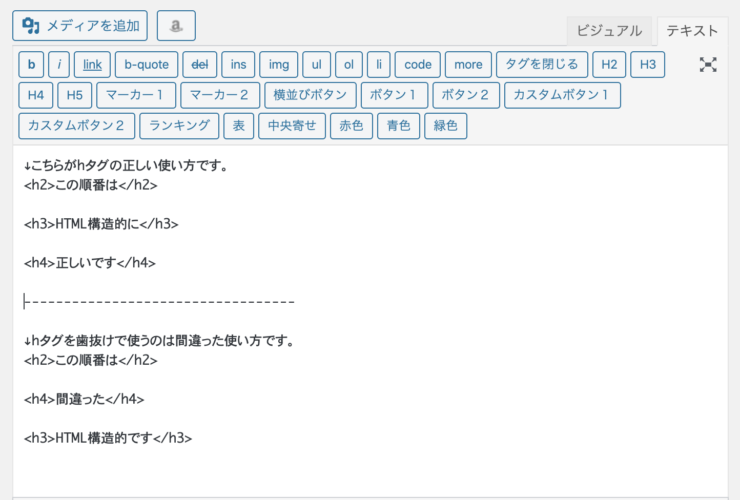Apply マーカー１ quicktag
This screenshot has height=500, width=740.
pos(136,95)
